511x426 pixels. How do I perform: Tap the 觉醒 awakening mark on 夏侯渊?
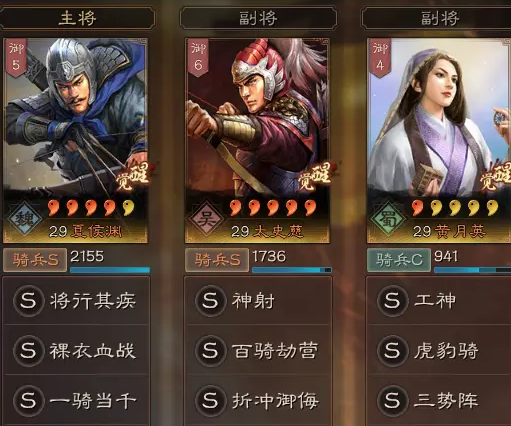point(132,177)
